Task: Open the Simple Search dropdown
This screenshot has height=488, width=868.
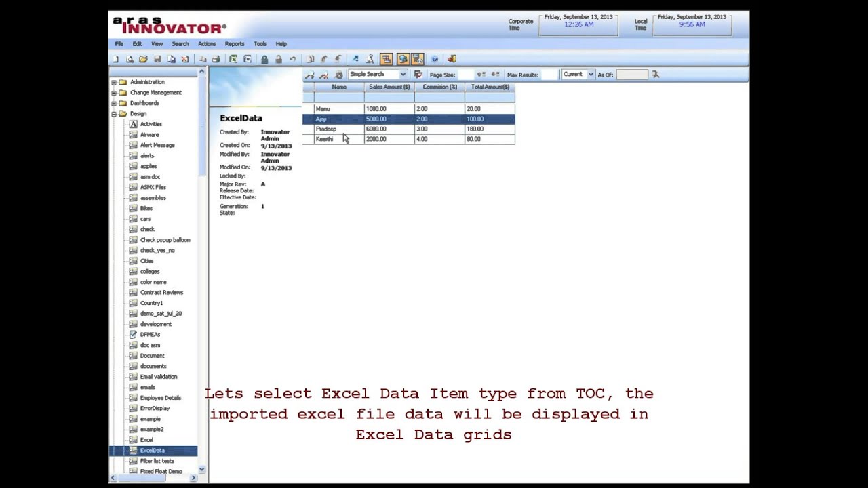Action: tap(403, 75)
